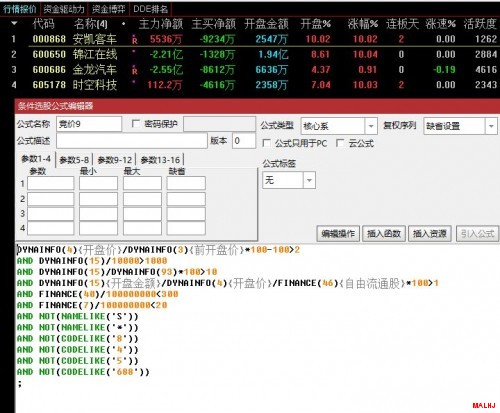This screenshot has width=500, height=413.
Task: Click the 插入资源 button
Action: pos(430,234)
